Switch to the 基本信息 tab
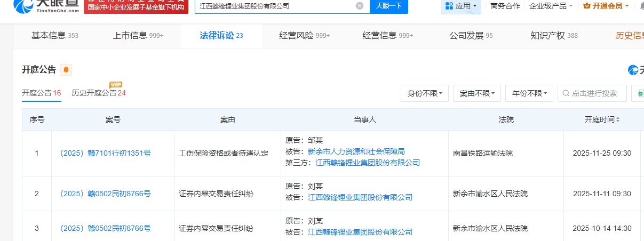 pos(55,36)
